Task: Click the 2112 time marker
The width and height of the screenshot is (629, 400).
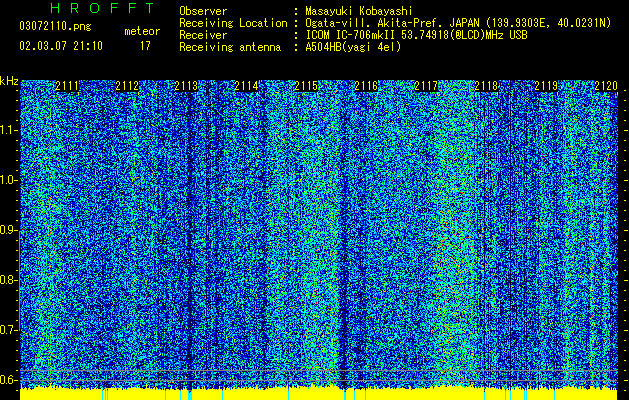Action: (x=127, y=85)
